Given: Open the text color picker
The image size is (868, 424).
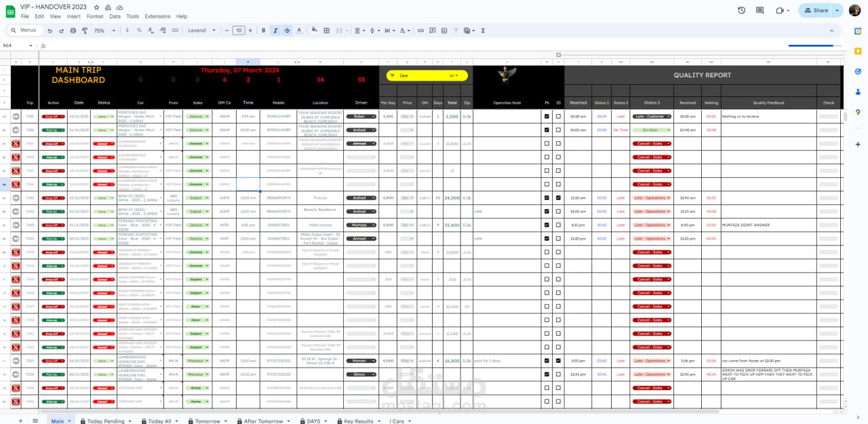Looking at the screenshot, I should pos(299,31).
